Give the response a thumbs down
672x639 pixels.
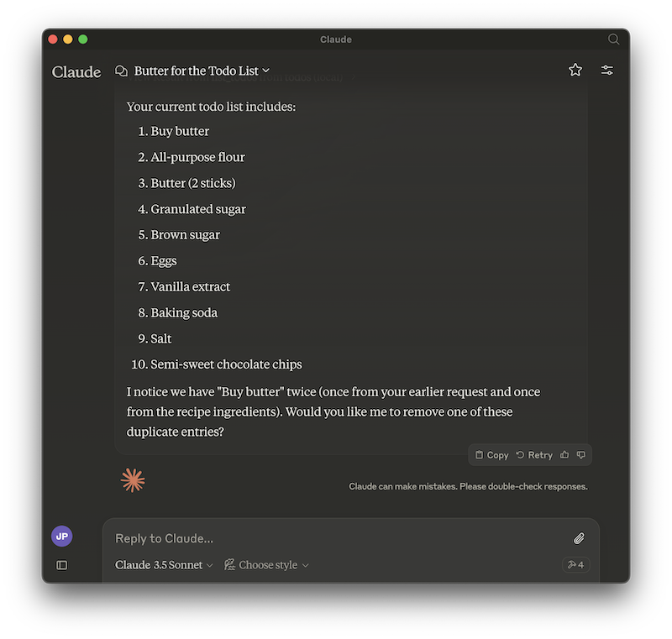tap(581, 454)
